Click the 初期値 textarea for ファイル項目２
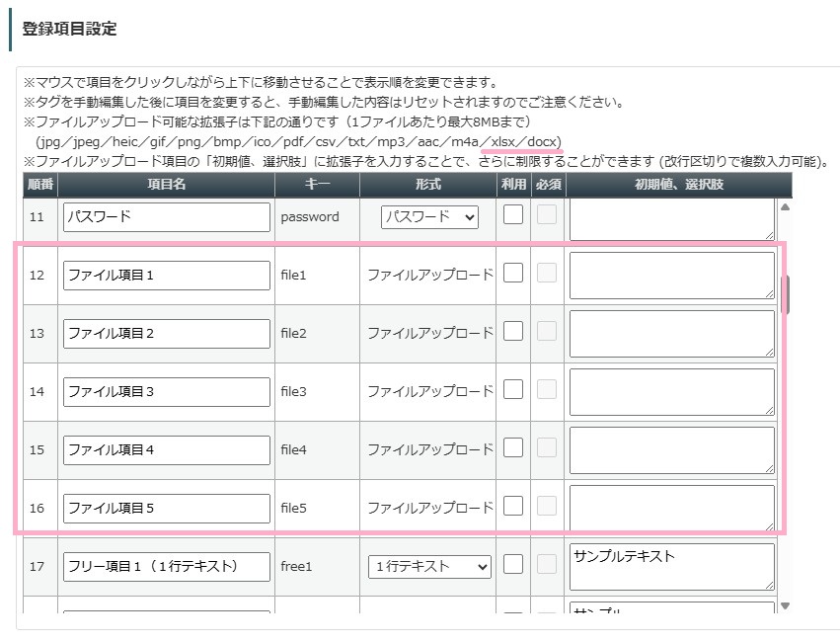This screenshot has width=840, height=642. tap(671, 333)
